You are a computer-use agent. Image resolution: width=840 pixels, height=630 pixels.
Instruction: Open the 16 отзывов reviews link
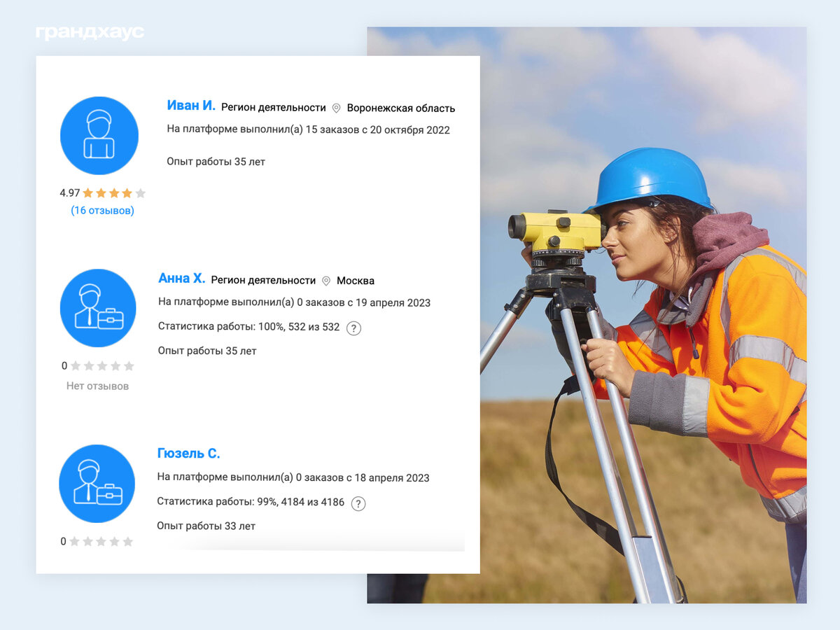tap(102, 211)
